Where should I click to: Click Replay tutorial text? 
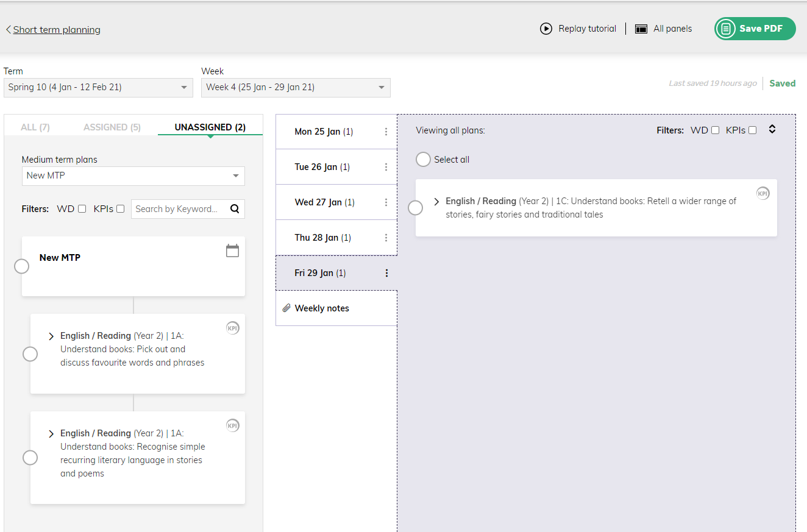click(587, 29)
